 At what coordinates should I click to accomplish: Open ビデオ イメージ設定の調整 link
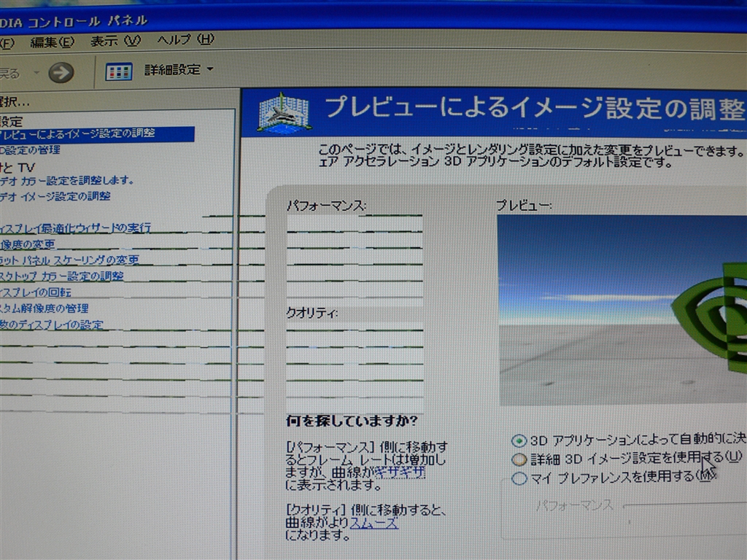(55, 196)
